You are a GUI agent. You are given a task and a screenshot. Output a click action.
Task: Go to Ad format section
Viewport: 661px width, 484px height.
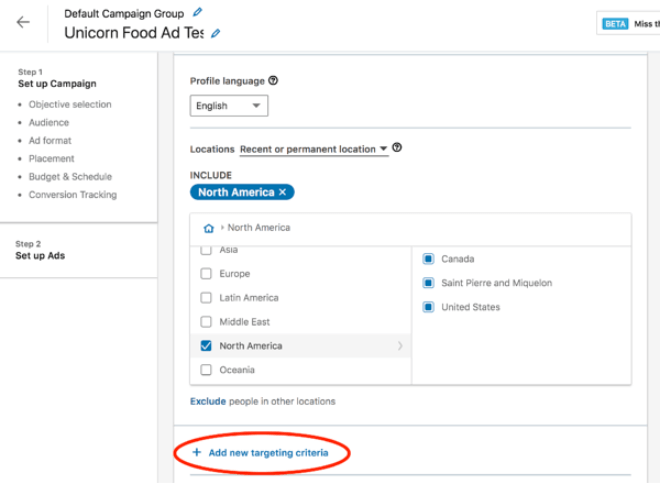[50, 140]
